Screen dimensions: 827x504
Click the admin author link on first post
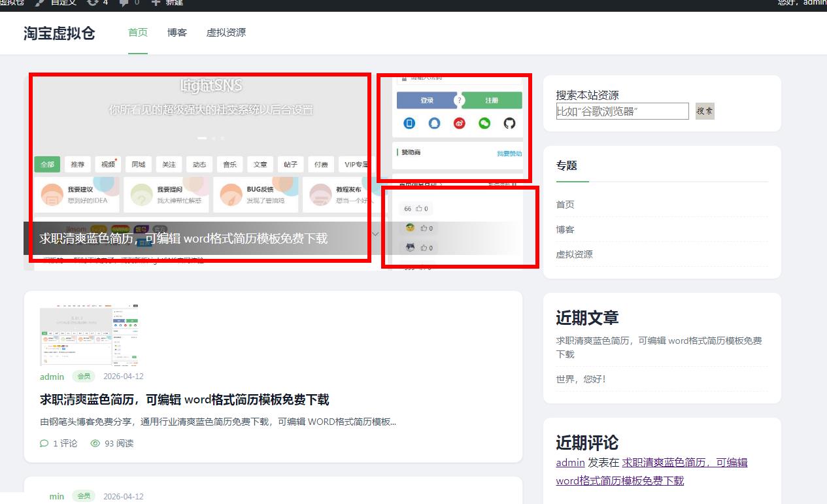[52, 377]
